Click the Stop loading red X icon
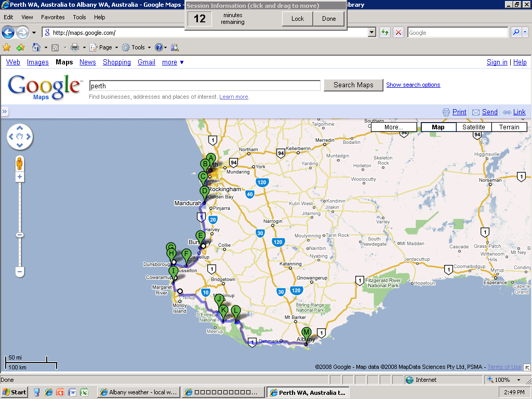This screenshot has height=399, width=532. click(398, 32)
